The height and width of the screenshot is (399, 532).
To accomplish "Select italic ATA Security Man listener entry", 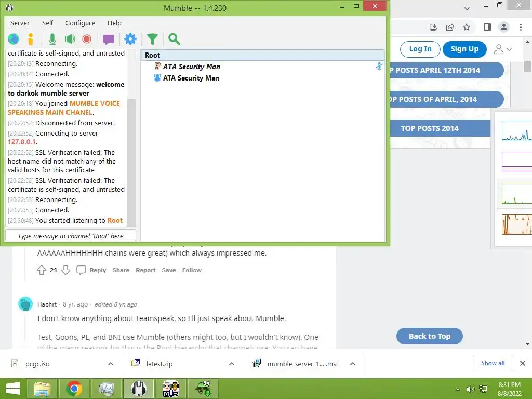I will (x=192, y=66).
